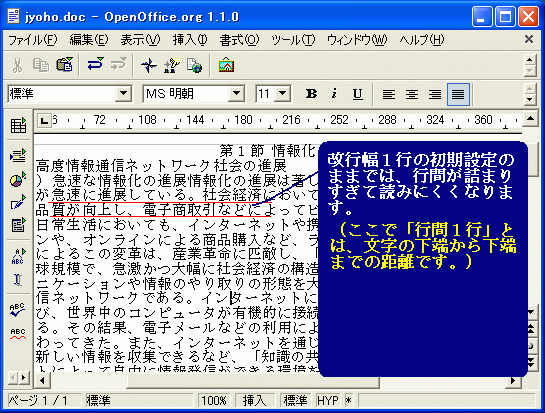Expand the MS 明朝 font name dropdown
The height and width of the screenshot is (413, 545).
click(236, 94)
